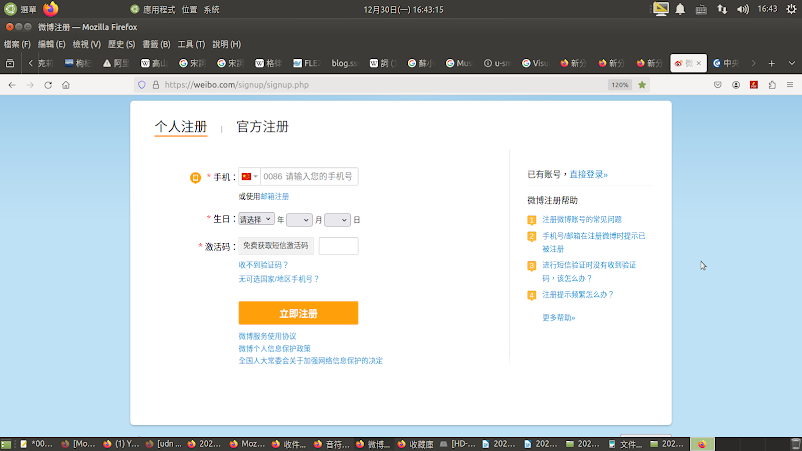Open the 說明 (H) menu
802x451 pixels.
pos(227,44)
